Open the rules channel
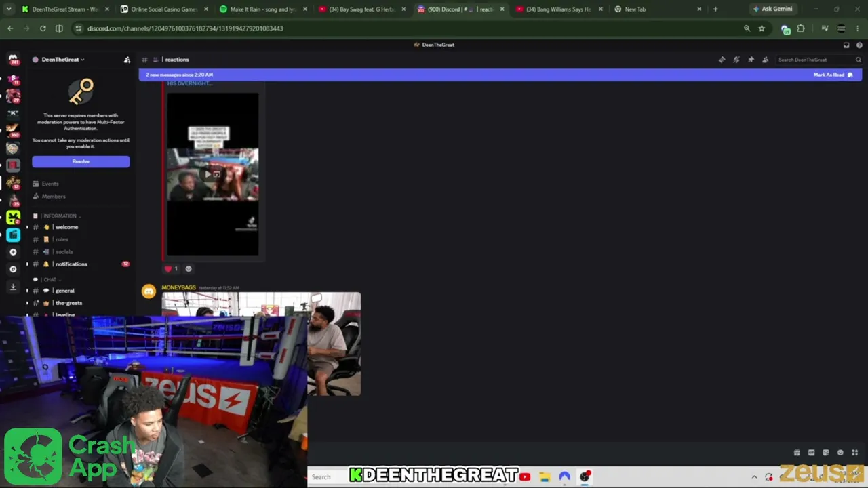868x488 pixels. (x=62, y=239)
